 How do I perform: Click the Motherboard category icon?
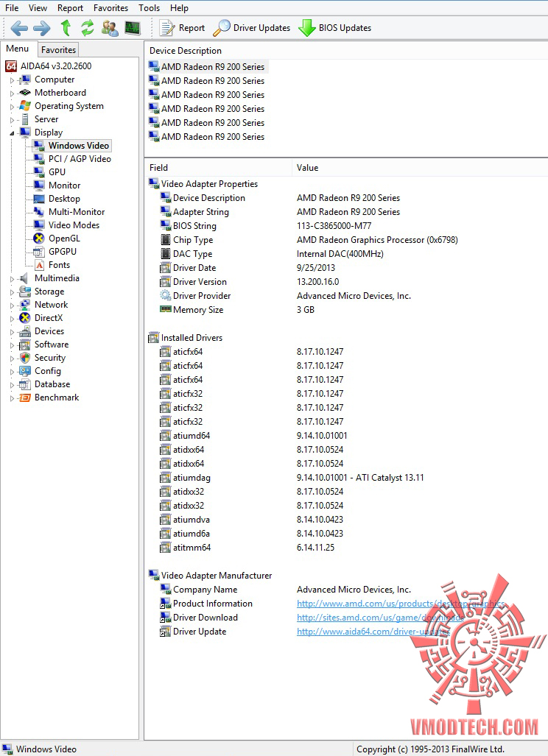click(x=24, y=93)
